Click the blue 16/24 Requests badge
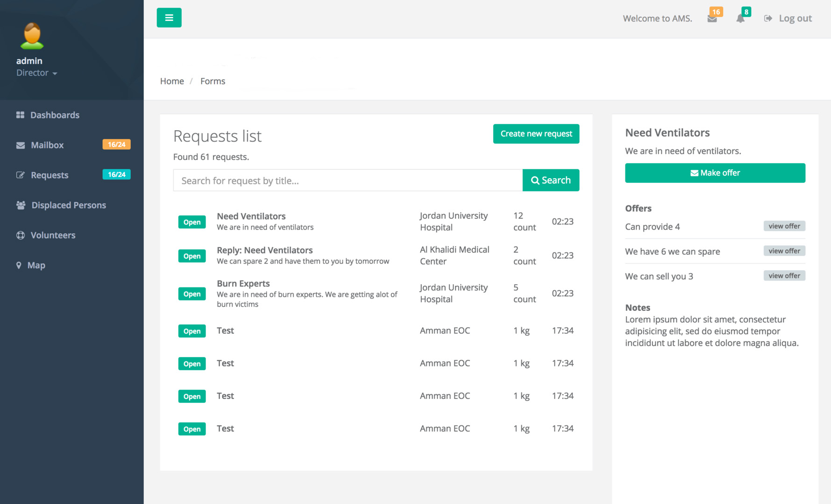The width and height of the screenshot is (831, 504). pyautogui.click(x=116, y=175)
